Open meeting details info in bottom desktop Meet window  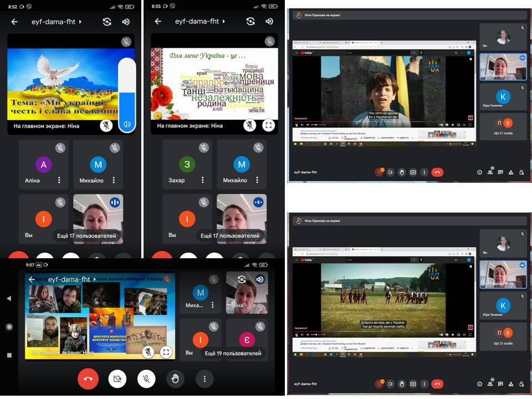point(479,383)
